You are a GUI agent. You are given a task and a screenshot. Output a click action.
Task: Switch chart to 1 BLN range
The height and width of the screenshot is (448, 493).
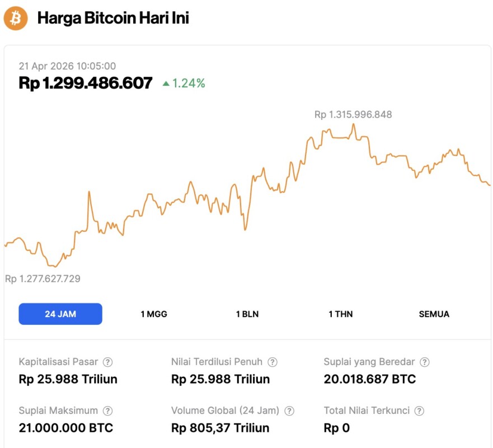[x=247, y=314]
